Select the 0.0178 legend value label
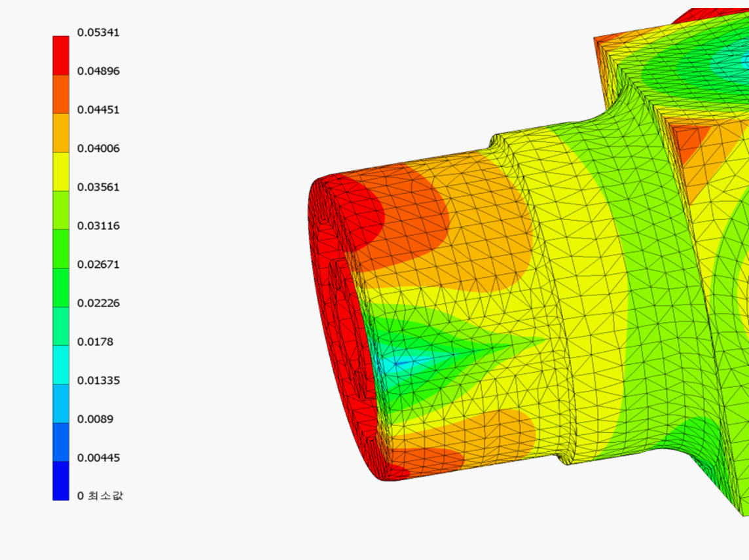749x560 pixels. tap(96, 341)
